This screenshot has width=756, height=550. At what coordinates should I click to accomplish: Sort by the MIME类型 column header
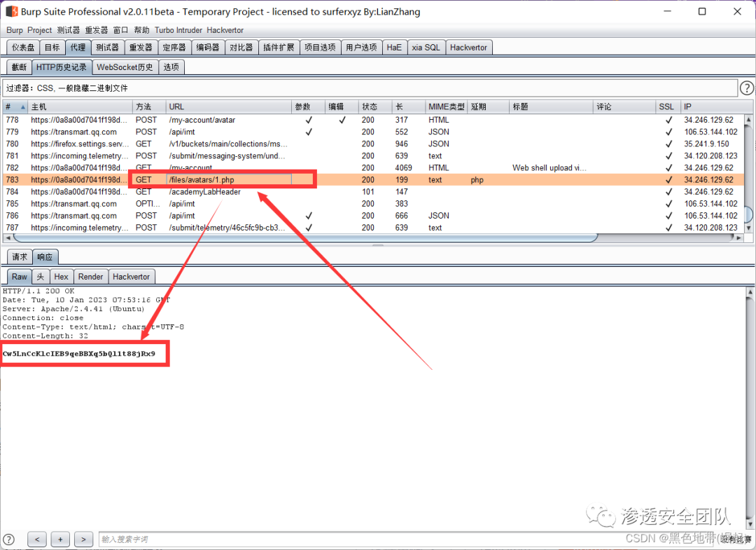click(x=446, y=106)
